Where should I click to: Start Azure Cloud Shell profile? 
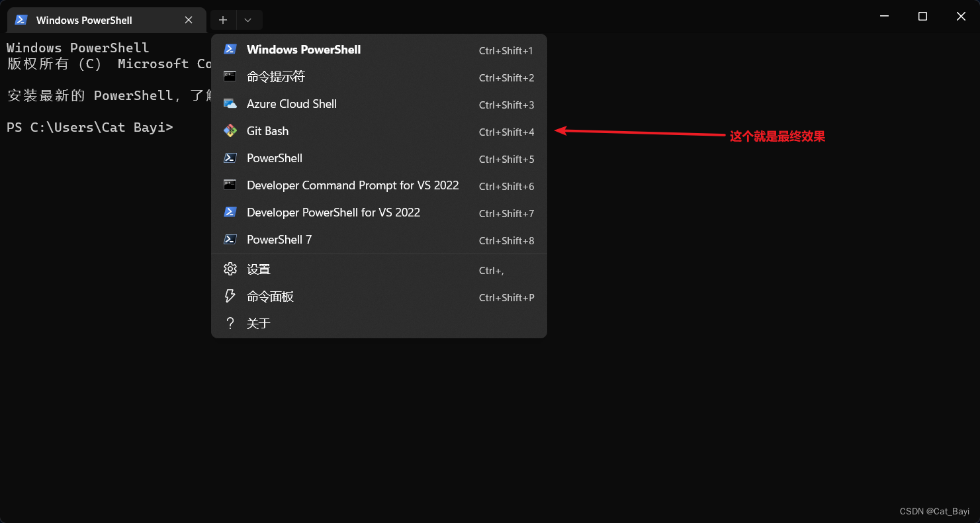379,104
